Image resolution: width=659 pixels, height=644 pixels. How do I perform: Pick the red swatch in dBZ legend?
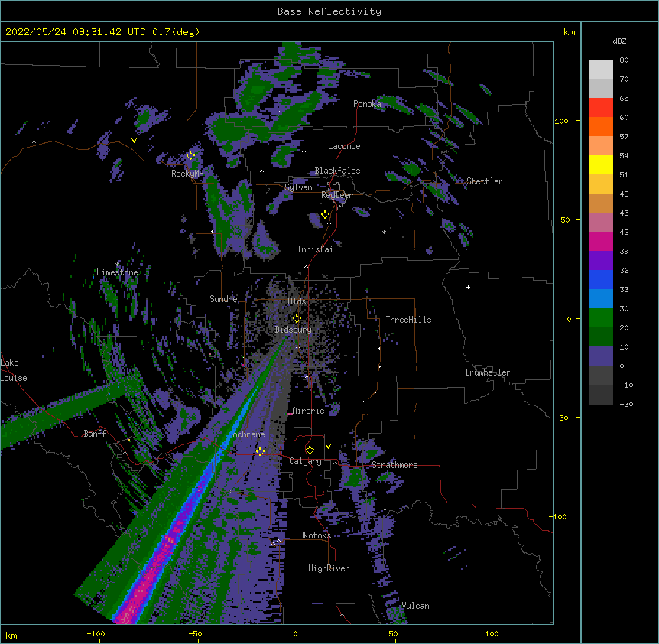click(x=601, y=107)
